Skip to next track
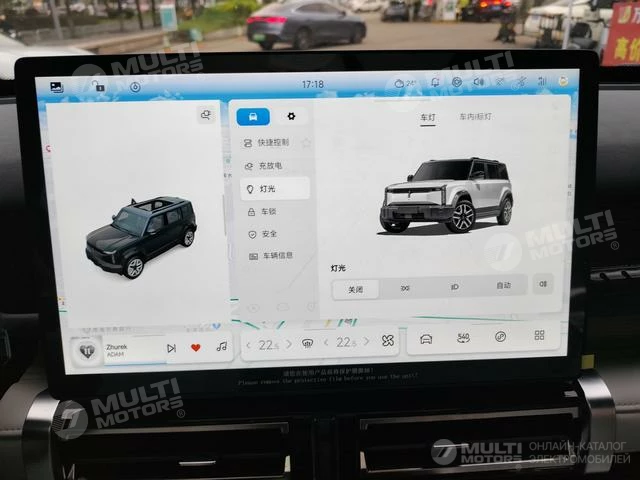 (x=171, y=348)
